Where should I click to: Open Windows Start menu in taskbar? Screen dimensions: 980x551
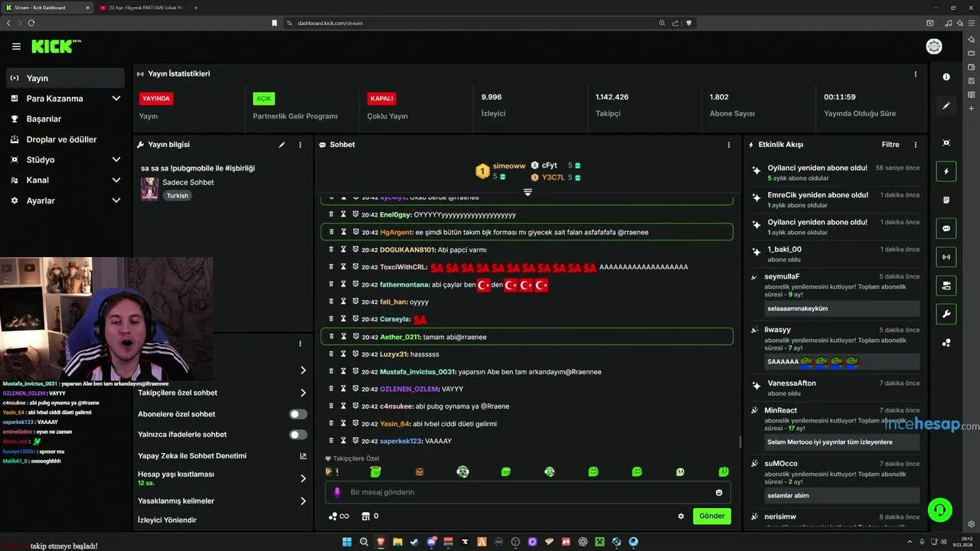coord(347,542)
